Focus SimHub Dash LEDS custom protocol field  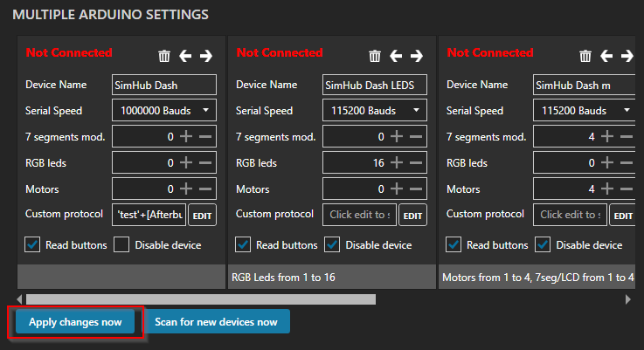pos(360,215)
